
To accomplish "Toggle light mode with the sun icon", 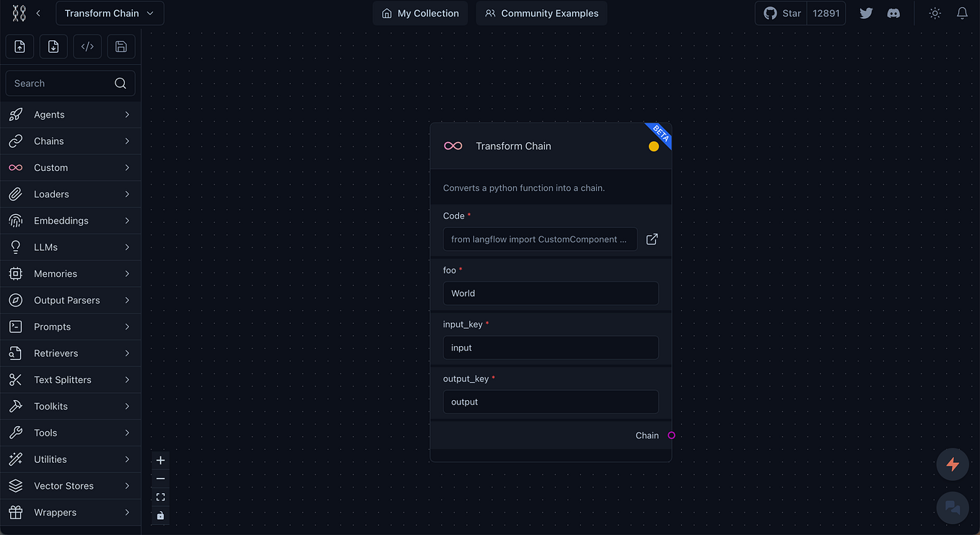I will (x=935, y=13).
